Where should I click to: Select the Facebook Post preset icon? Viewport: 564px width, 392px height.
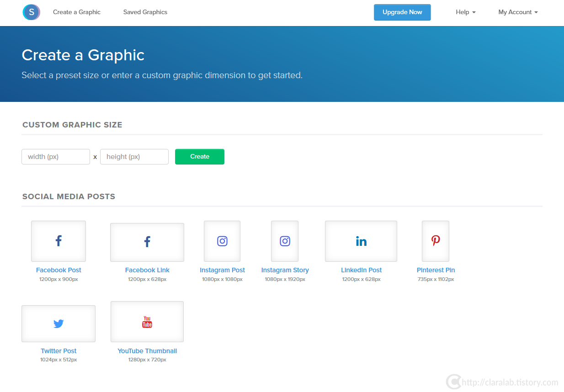coord(59,241)
